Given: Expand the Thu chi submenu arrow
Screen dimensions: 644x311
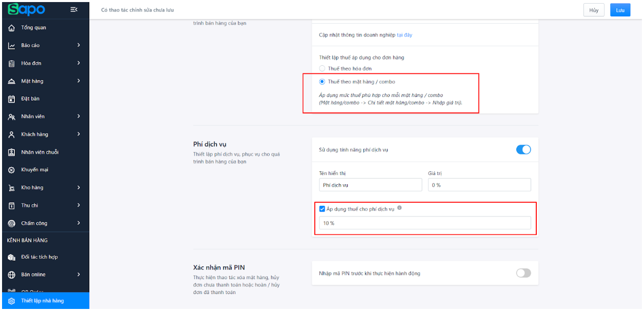Looking at the screenshot, I should click(78, 205).
